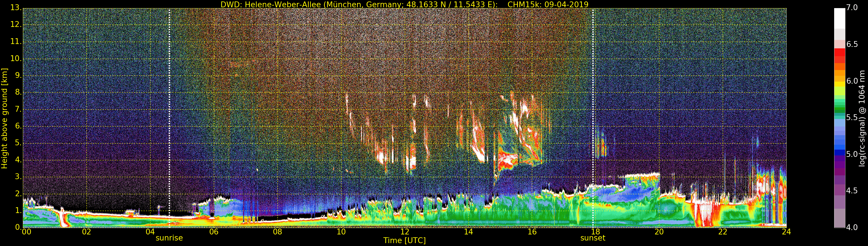The width and height of the screenshot is (868, 246).
Task: Click the 16 tick on the time axis
Action: [x=532, y=232]
